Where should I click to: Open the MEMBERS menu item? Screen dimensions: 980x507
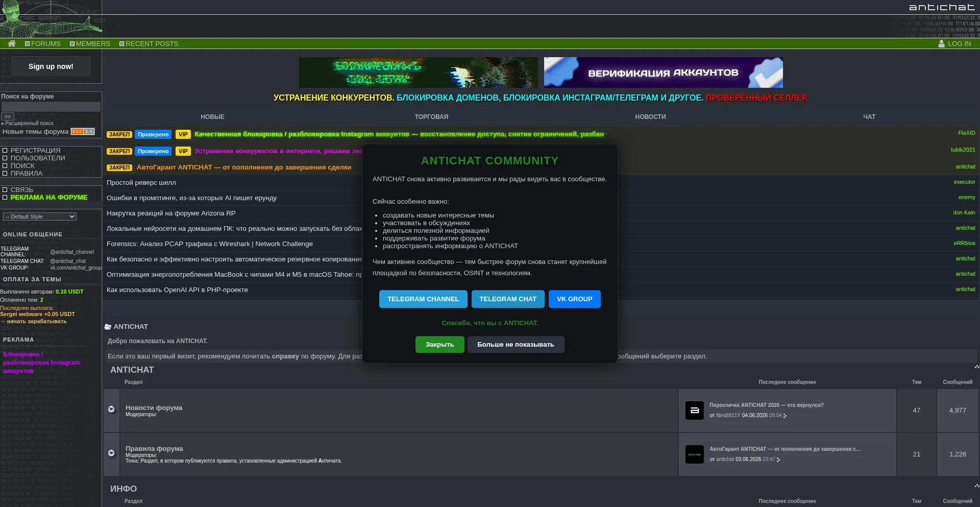[90, 43]
